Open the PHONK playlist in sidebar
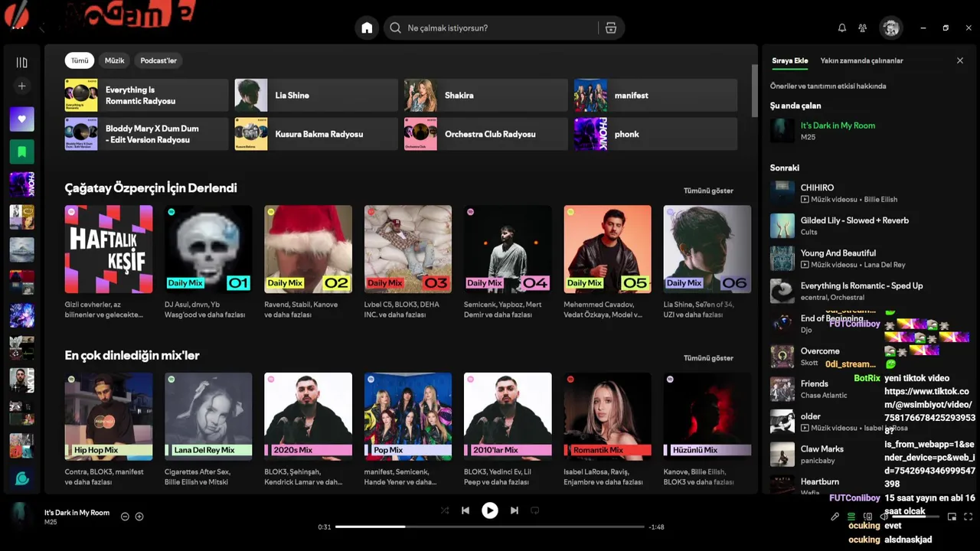This screenshot has height=551, width=980. pos(21,184)
